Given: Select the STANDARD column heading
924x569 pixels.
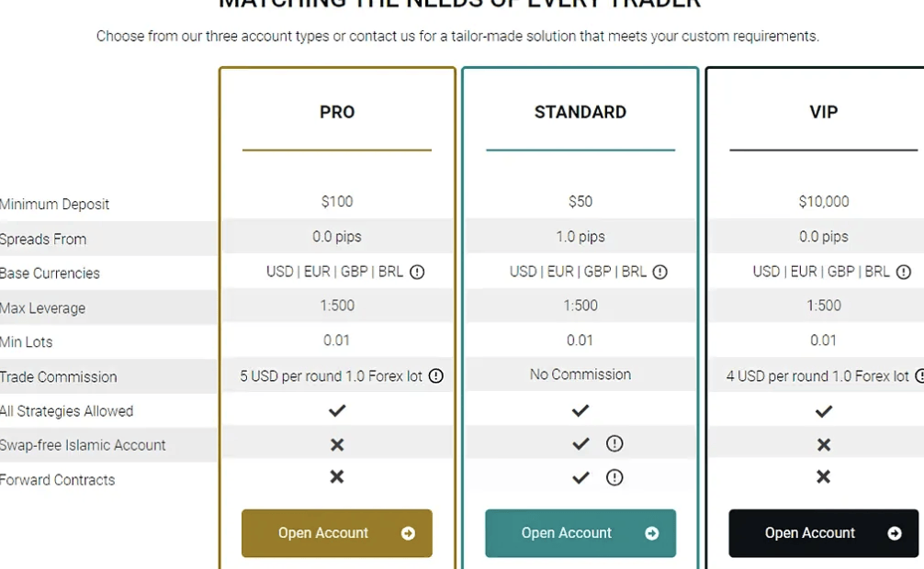Looking at the screenshot, I should tap(580, 112).
